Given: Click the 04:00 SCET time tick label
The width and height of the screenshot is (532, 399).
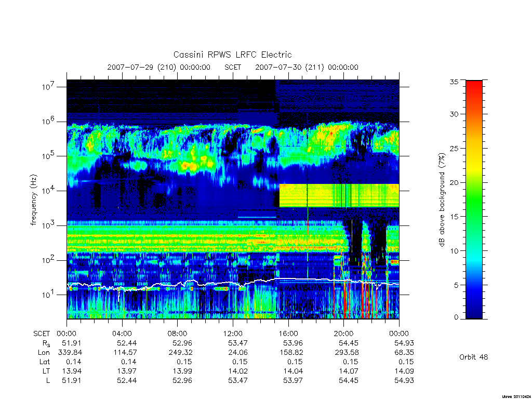Looking at the screenshot, I should (x=122, y=334).
